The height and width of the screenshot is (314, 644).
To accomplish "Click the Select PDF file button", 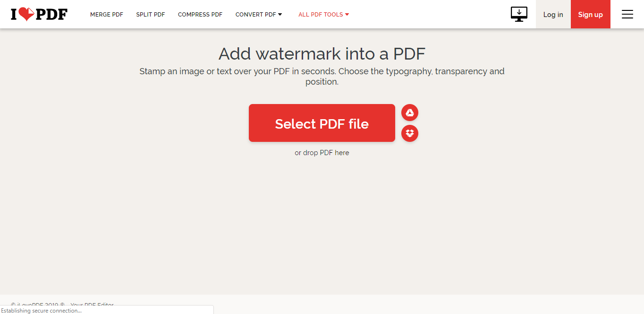I will [322, 123].
